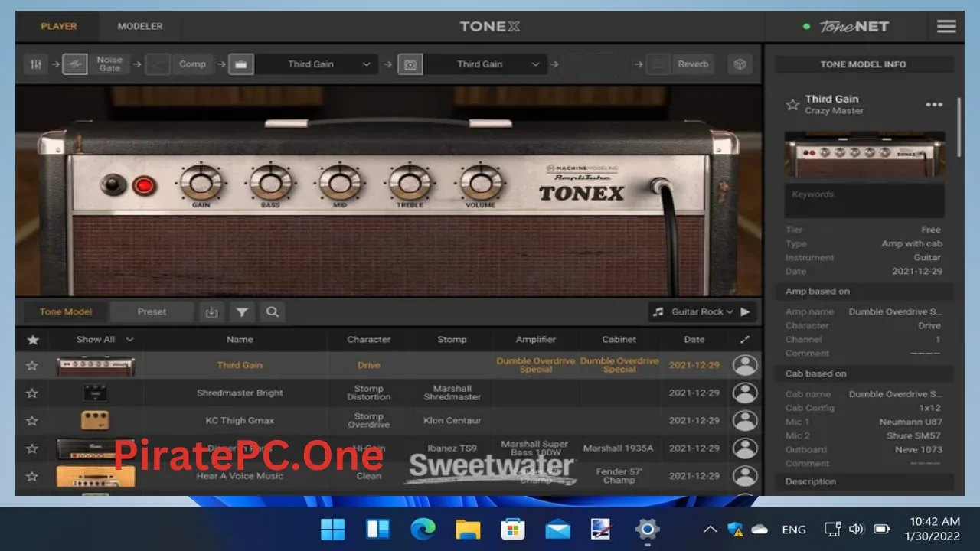Click the Third Gain amp thumbnail in info panel

click(x=864, y=154)
